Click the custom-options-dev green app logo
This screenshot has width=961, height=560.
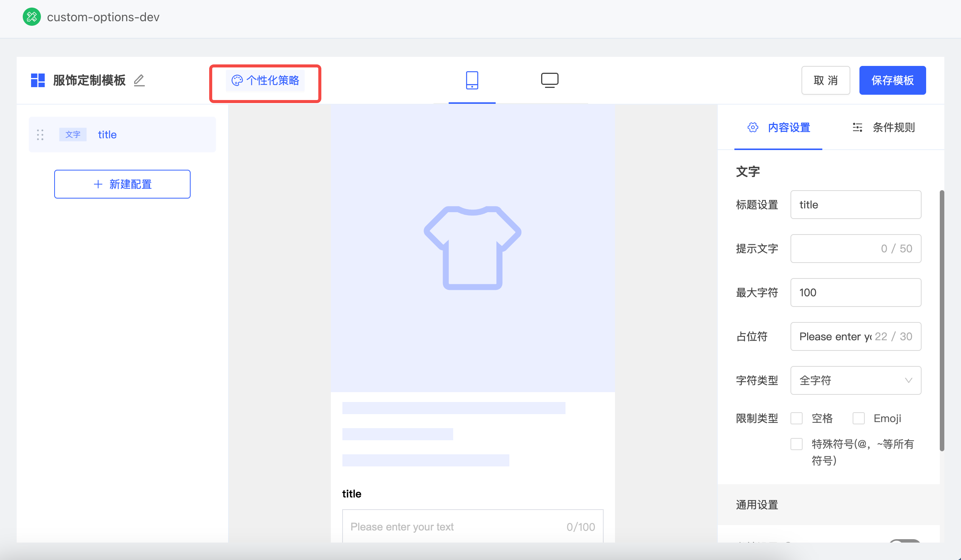[x=32, y=17]
